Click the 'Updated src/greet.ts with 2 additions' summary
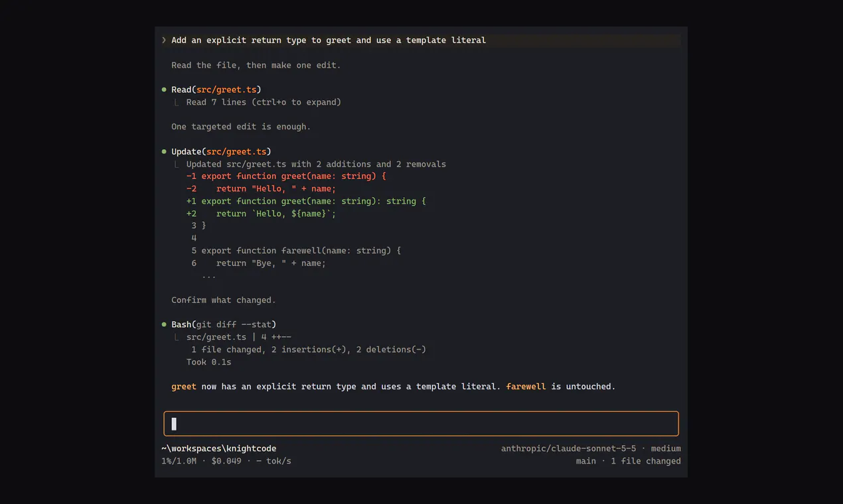The width and height of the screenshot is (843, 504). (x=316, y=164)
